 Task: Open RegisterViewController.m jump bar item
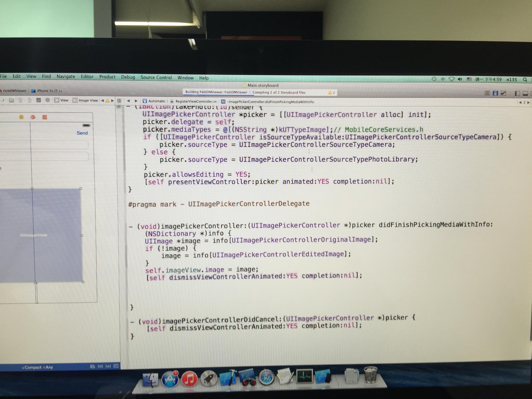pyautogui.click(x=194, y=101)
